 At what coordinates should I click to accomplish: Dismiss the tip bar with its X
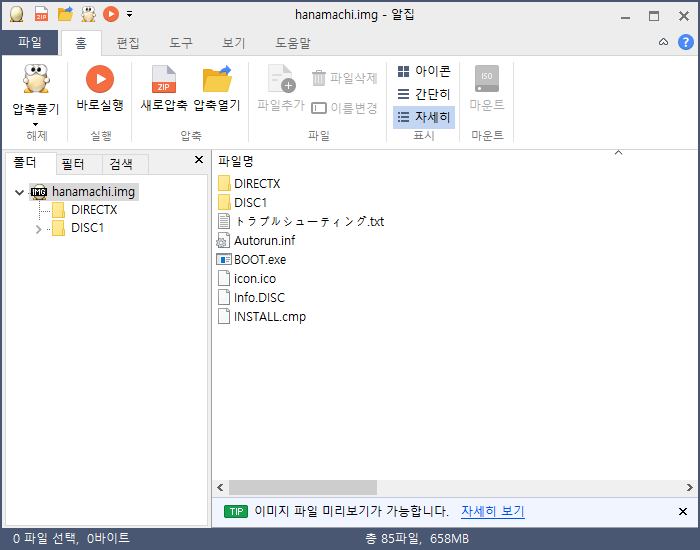click(683, 512)
